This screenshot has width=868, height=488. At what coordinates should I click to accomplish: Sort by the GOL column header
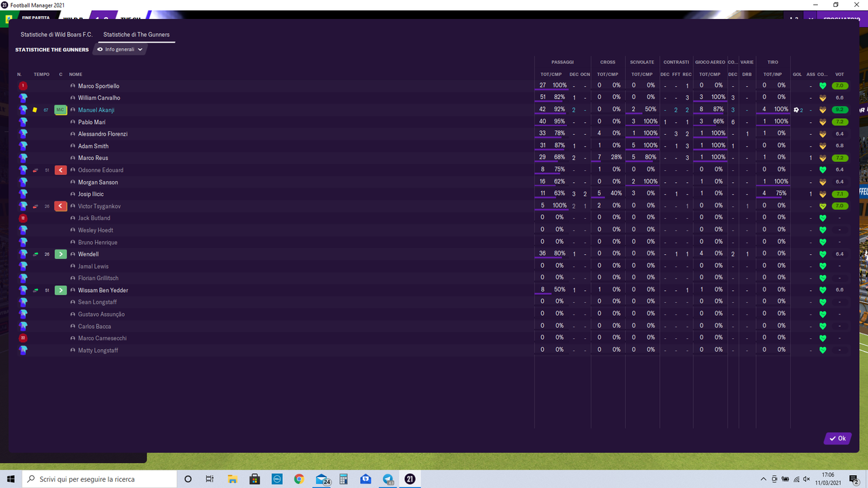pos(797,75)
